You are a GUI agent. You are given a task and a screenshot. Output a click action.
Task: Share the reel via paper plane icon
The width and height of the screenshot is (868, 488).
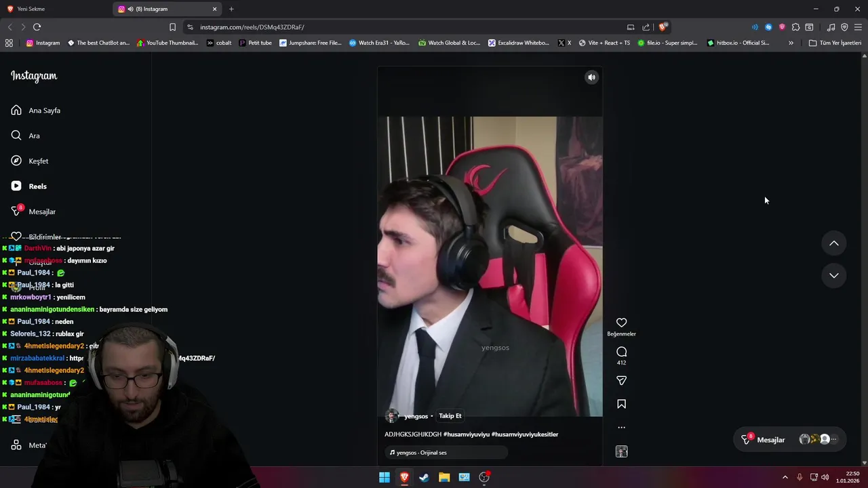pos(621,381)
